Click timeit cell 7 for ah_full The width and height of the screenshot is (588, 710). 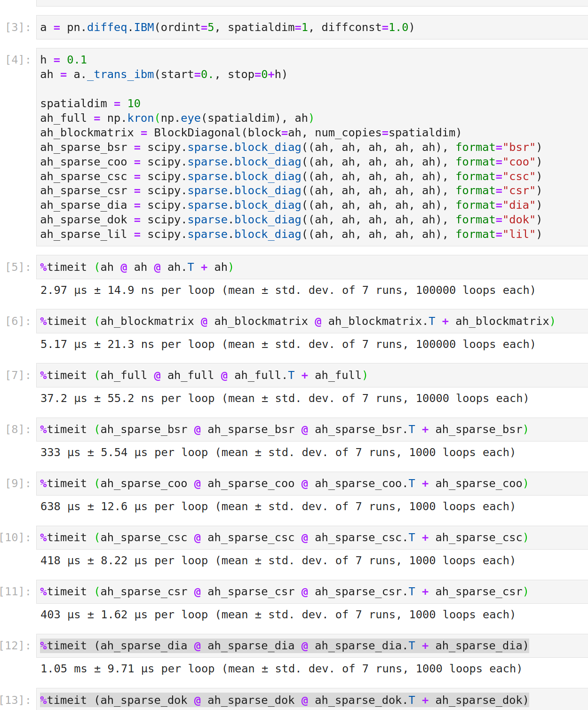click(312, 375)
